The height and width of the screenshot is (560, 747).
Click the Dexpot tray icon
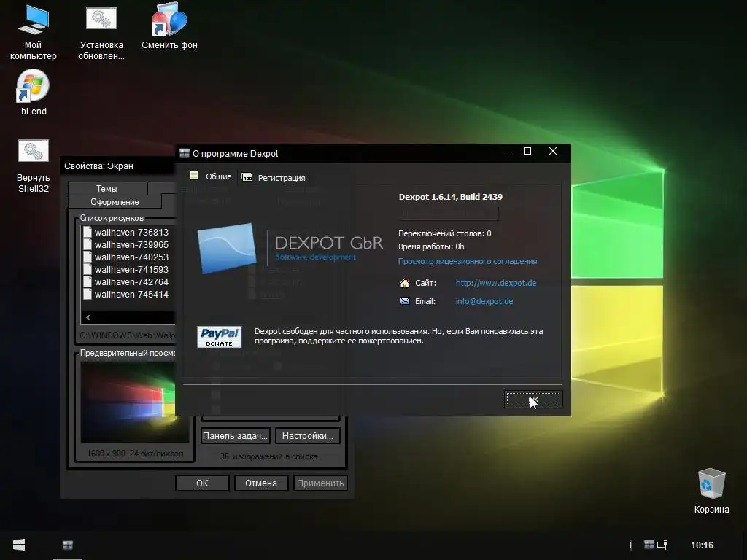click(x=649, y=544)
